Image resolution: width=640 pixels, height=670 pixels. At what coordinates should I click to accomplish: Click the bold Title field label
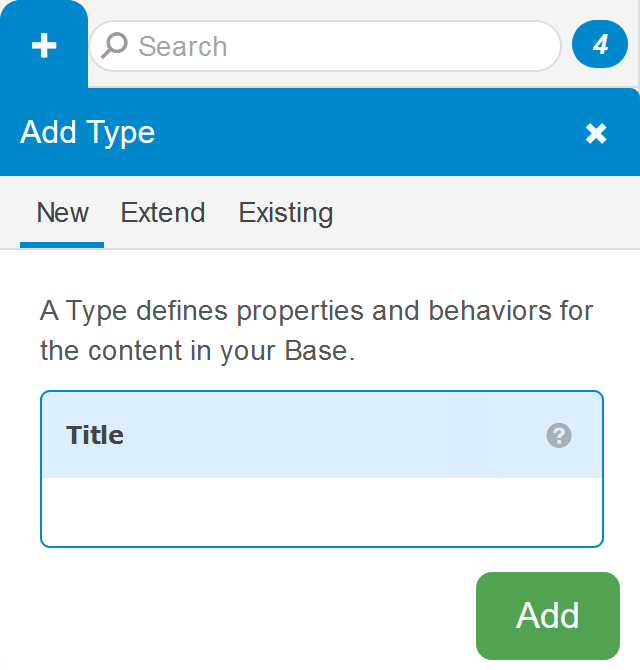pos(95,435)
